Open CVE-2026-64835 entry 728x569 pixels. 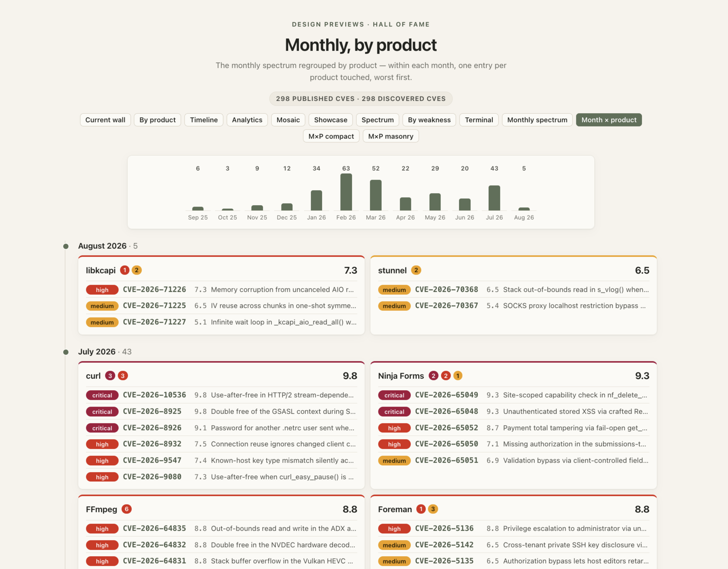click(x=221, y=529)
